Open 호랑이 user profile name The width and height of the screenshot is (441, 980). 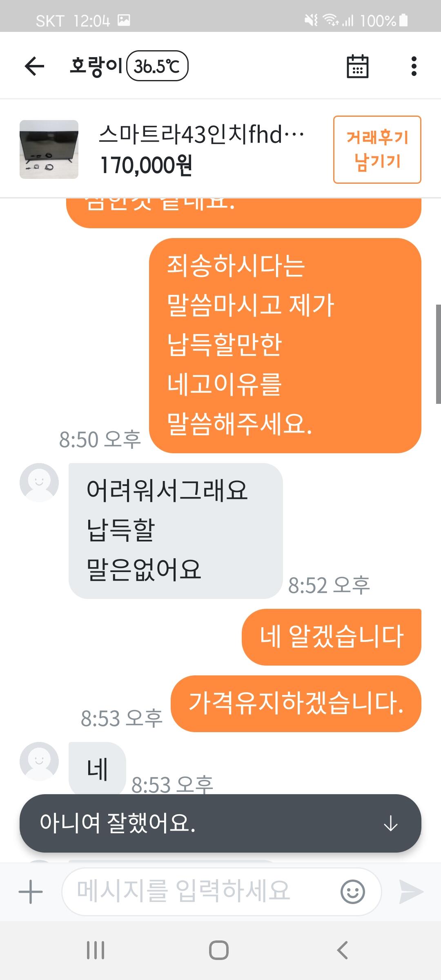96,66
